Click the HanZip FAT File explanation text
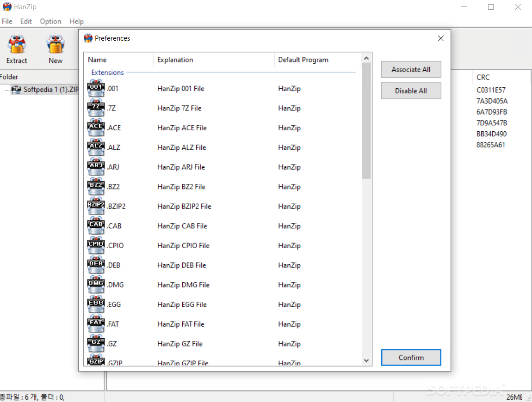Viewport: 532px width, 402px height. (x=181, y=324)
